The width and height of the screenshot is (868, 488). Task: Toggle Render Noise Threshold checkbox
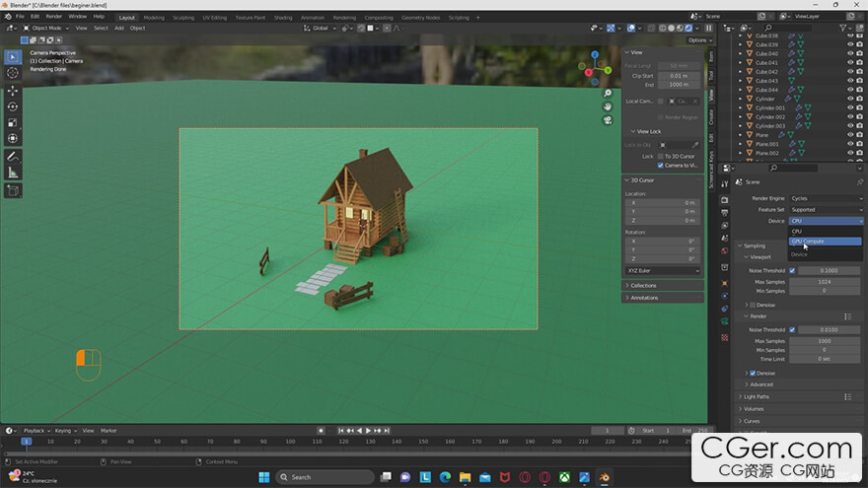tap(792, 329)
